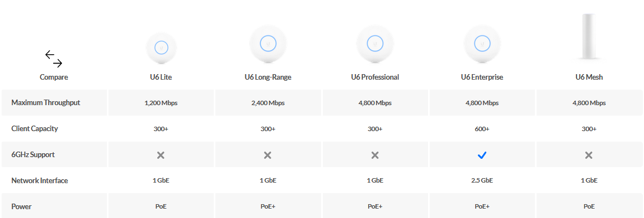Click the 600+ client capacity value
The width and height of the screenshot is (644, 218).
[x=482, y=129]
